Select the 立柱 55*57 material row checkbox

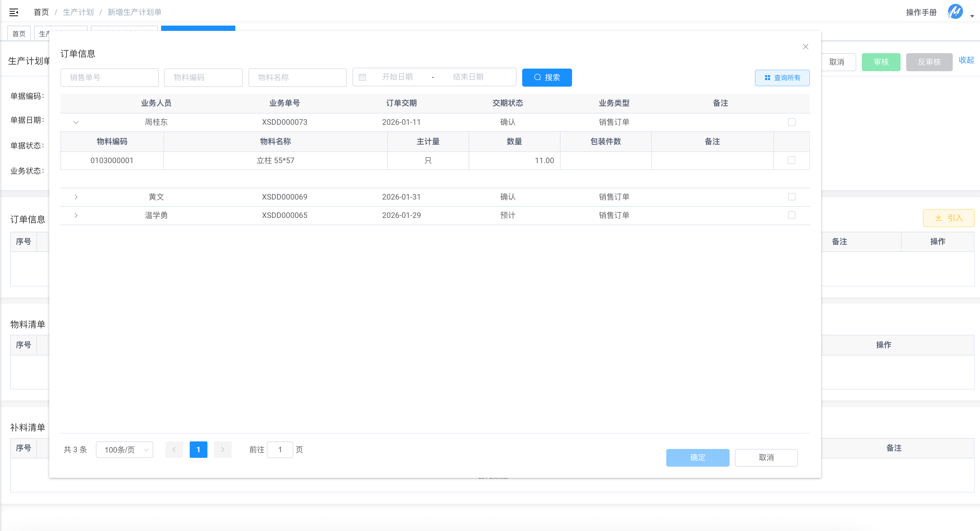click(x=791, y=160)
